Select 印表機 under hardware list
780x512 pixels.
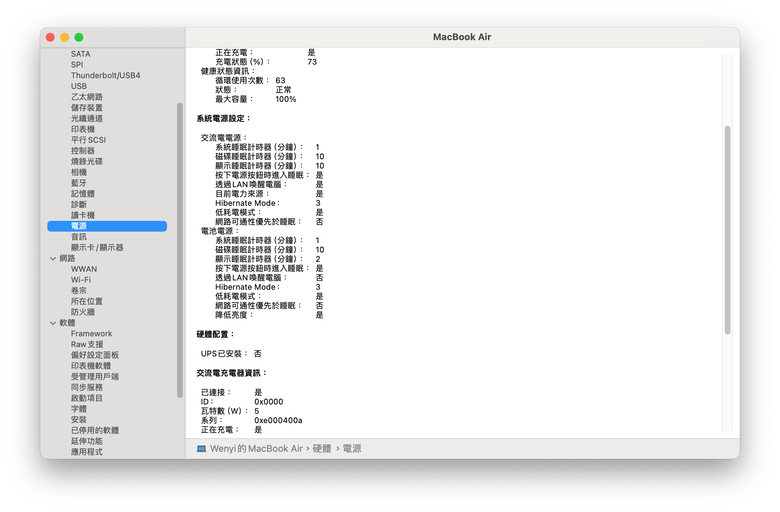(83, 129)
